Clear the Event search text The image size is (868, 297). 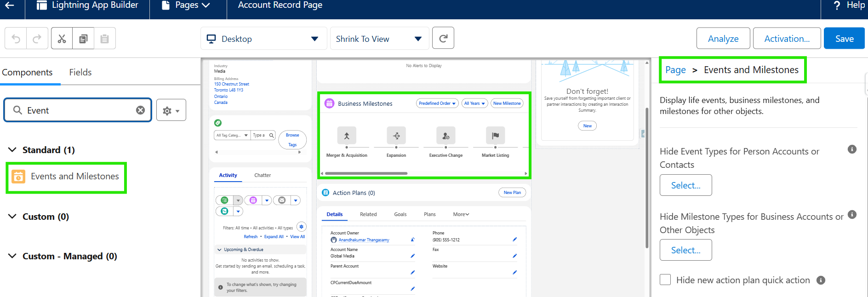pos(140,110)
